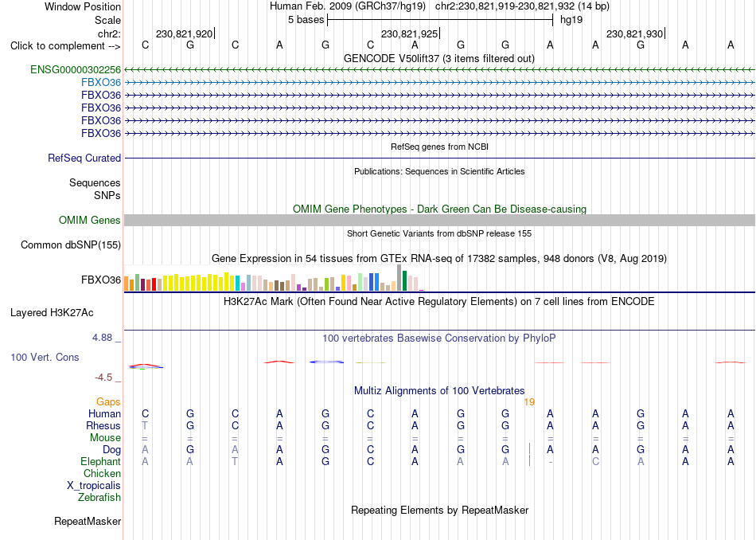
Task: Open Repeating Elements by RepeatMasker title
Action: pyautogui.click(x=440, y=511)
